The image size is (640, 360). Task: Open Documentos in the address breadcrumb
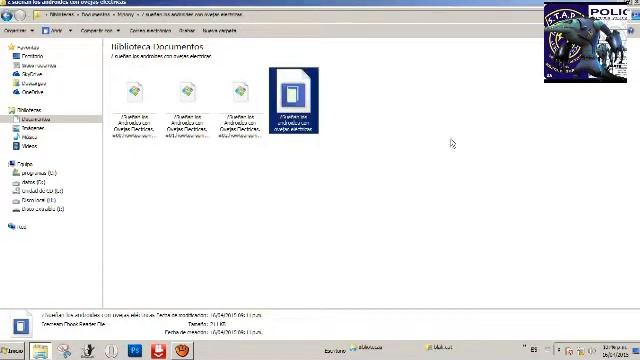96,14
